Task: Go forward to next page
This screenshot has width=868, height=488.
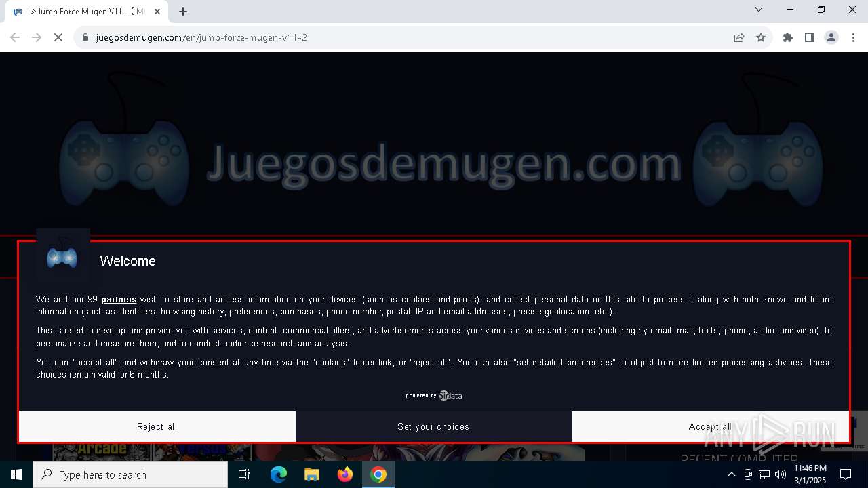Action: pyautogui.click(x=37, y=37)
